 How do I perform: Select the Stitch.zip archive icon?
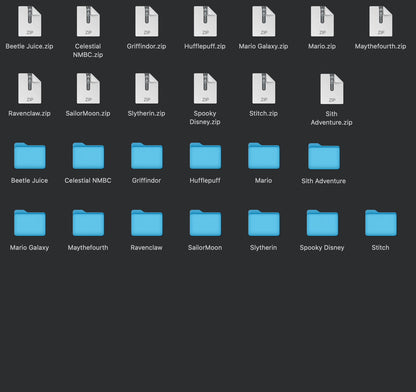coord(264,88)
